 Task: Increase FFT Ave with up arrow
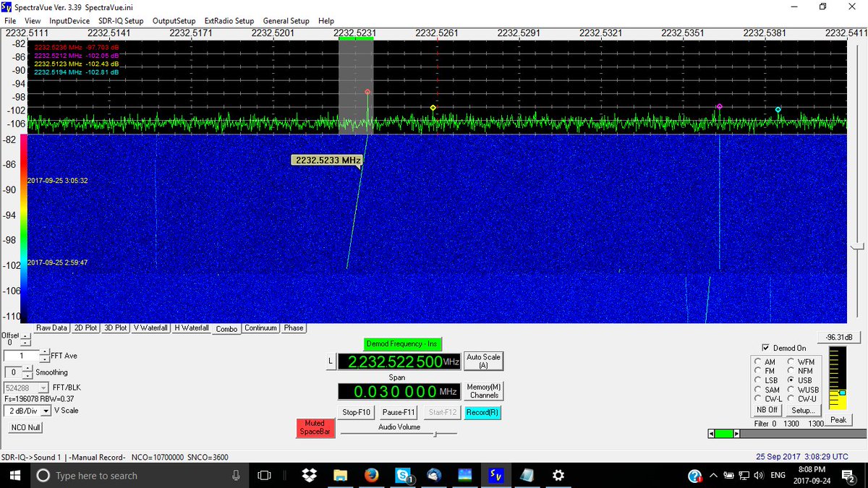tap(45, 353)
